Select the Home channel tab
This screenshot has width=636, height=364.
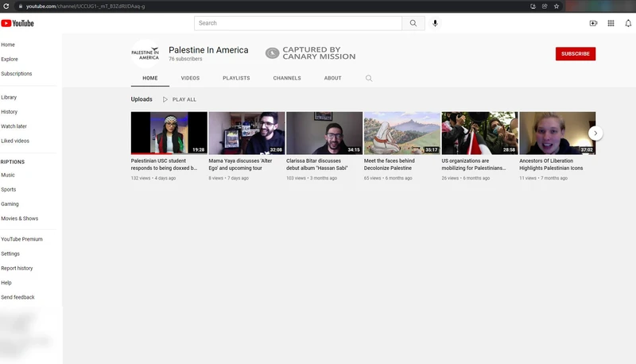point(150,78)
